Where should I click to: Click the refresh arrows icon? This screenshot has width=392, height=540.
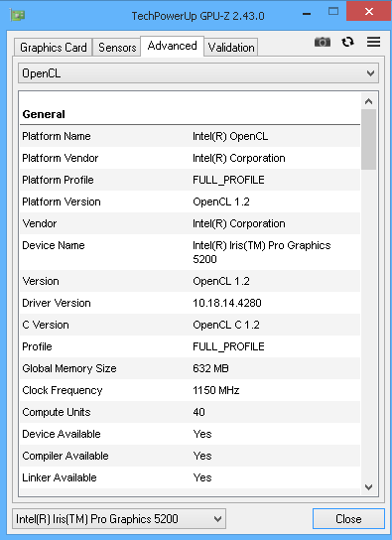tap(347, 42)
